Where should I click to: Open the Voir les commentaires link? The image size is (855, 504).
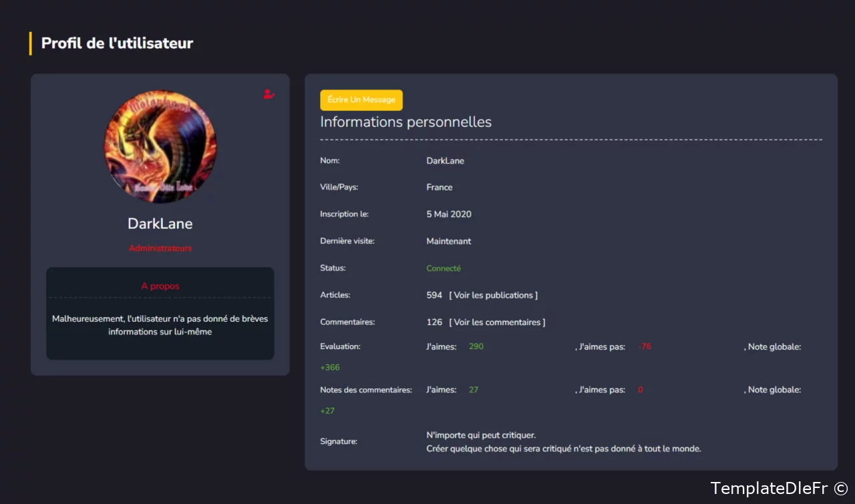pos(497,322)
